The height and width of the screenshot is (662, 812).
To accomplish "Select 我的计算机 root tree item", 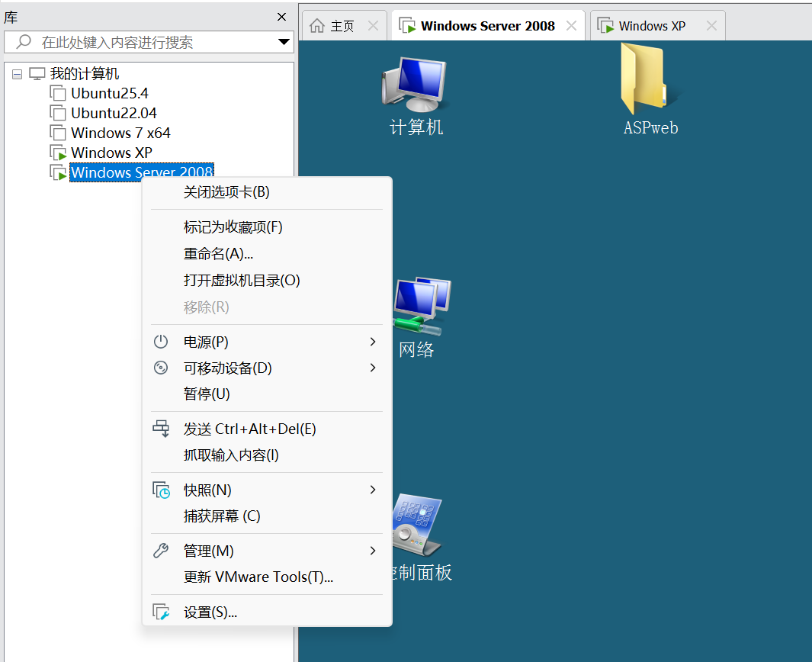I will [x=85, y=73].
